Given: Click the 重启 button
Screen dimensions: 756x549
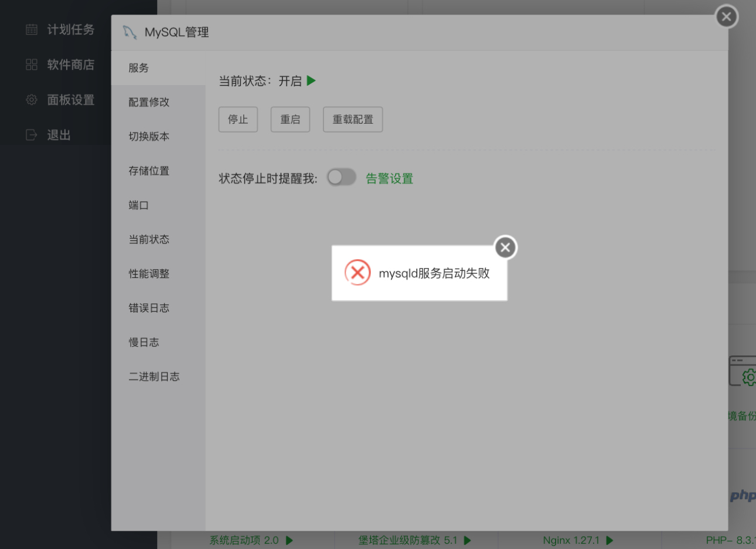Looking at the screenshot, I should click(290, 119).
